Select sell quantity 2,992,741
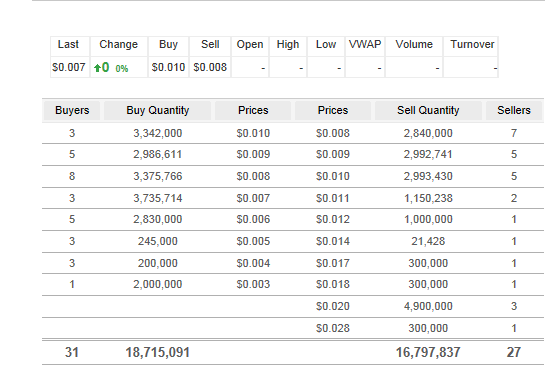Viewport: 545px width, 375px height. pos(428,155)
